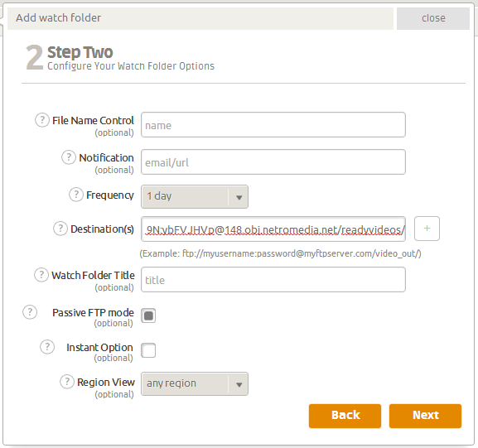Screen dimensions: 478x448
Task: Select the Destination(s) FTP URL field
Action: (x=273, y=229)
